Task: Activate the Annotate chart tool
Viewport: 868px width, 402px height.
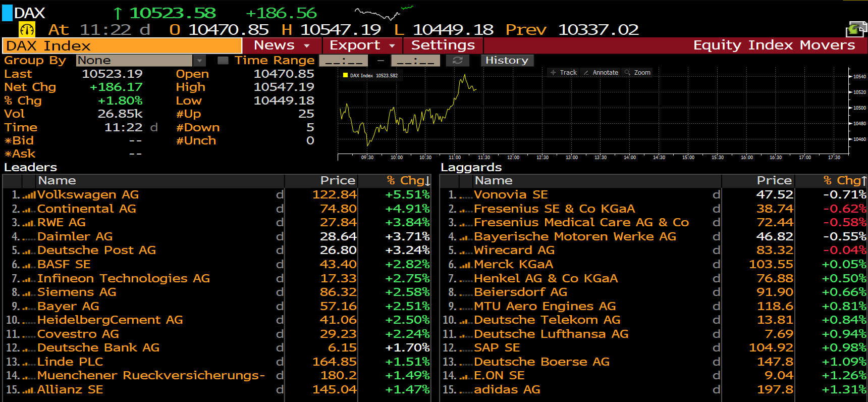Action: click(x=601, y=73)
